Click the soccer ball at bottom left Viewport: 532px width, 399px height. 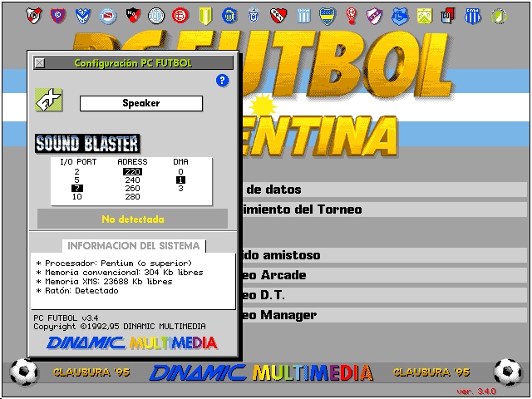(x=24, y=372)
